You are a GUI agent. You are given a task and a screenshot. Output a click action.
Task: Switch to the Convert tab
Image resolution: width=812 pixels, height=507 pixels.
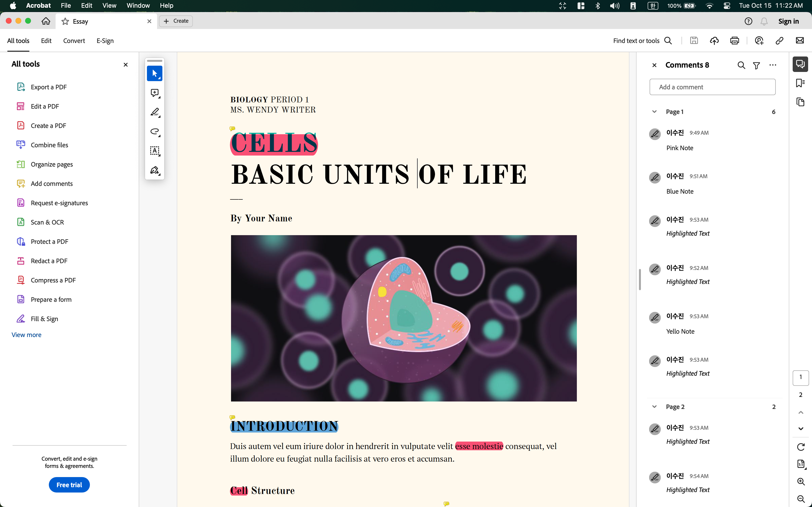pos(74,41)
